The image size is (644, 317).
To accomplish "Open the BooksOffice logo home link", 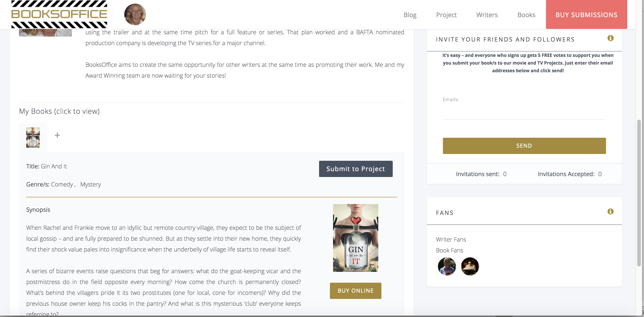I will 59,14.
